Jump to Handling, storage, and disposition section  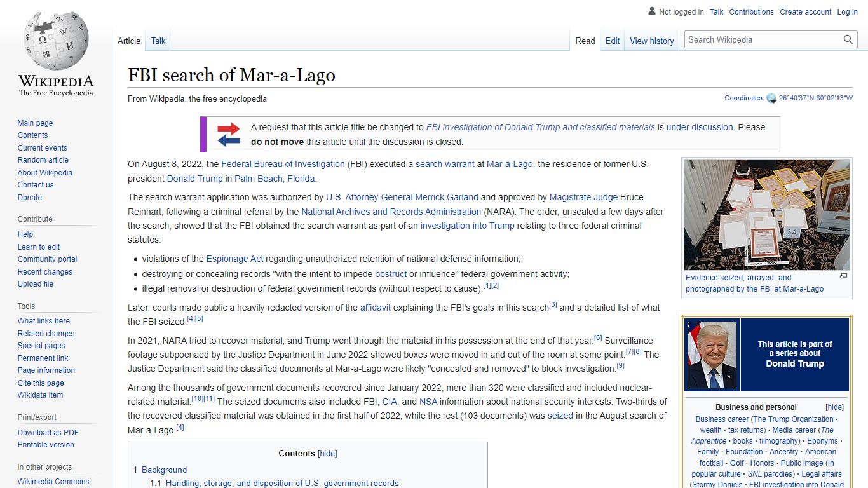tap(282, 484)
